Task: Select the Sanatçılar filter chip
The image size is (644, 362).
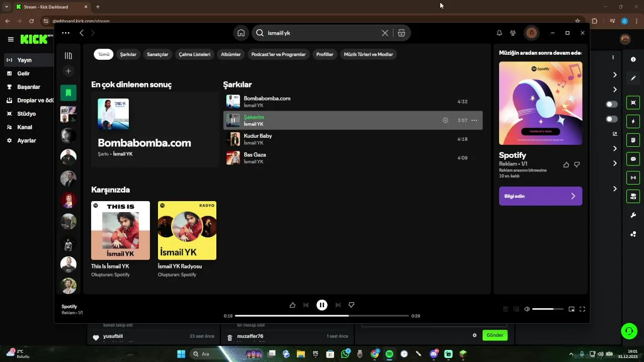Action: click(157, 54)
